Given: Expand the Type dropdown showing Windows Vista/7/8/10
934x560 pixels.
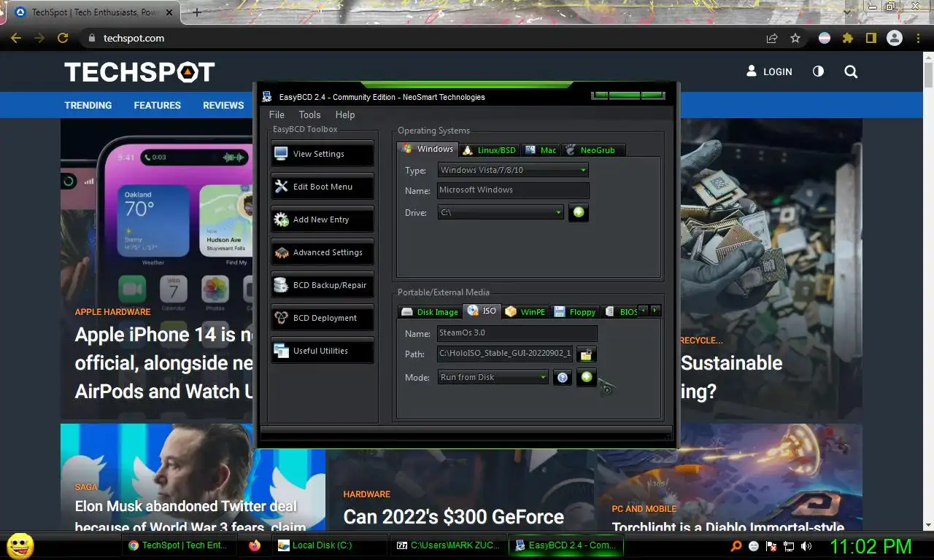Looking at the screenshot, I should point(513,170).
